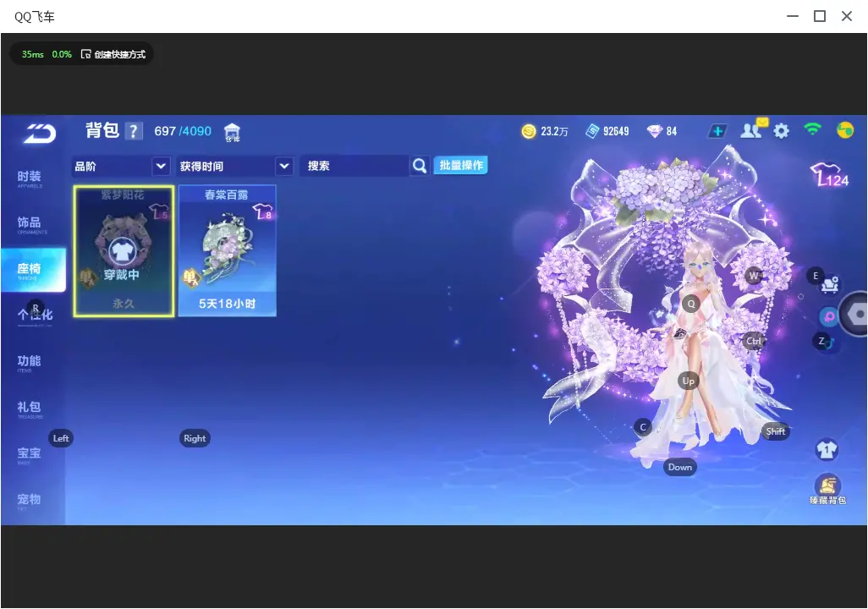Open the fashion value shirt icon 124
868x609 pixels.
pyautogui.click(x=829, y=175)
